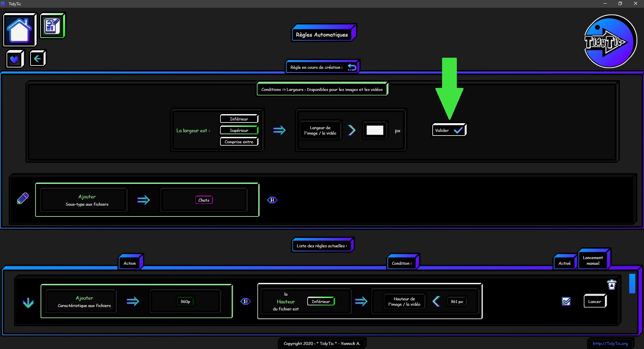Choose the Comprise entre option

[x=239, y=142]
